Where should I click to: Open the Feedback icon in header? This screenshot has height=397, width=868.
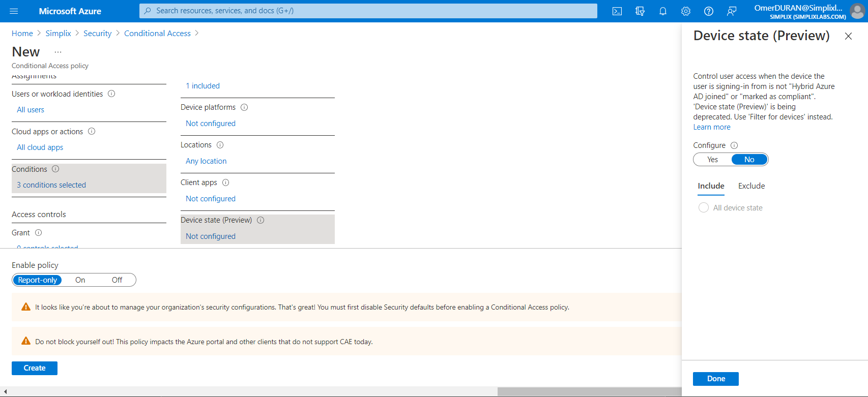pyautogui.click(x=731, y=11)
